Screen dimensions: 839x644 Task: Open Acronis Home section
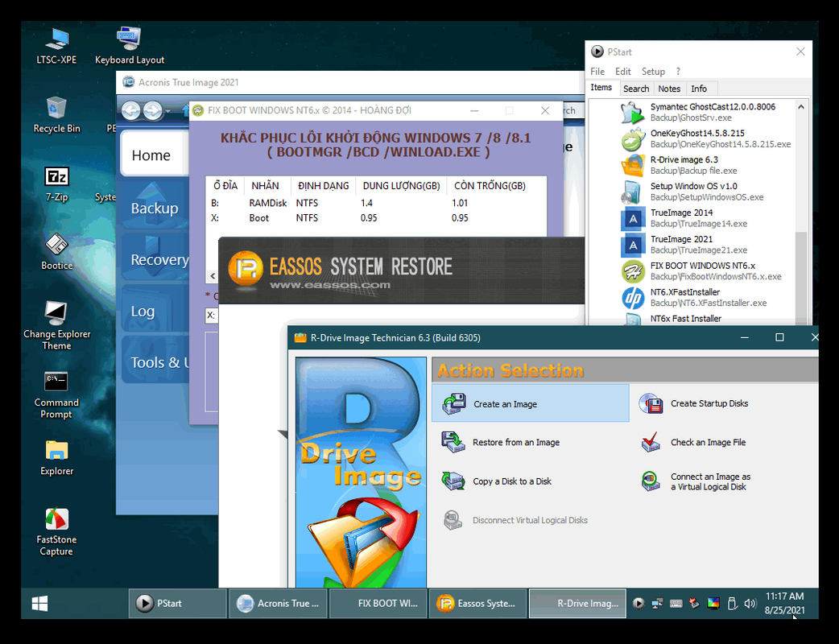pos(155,155)
